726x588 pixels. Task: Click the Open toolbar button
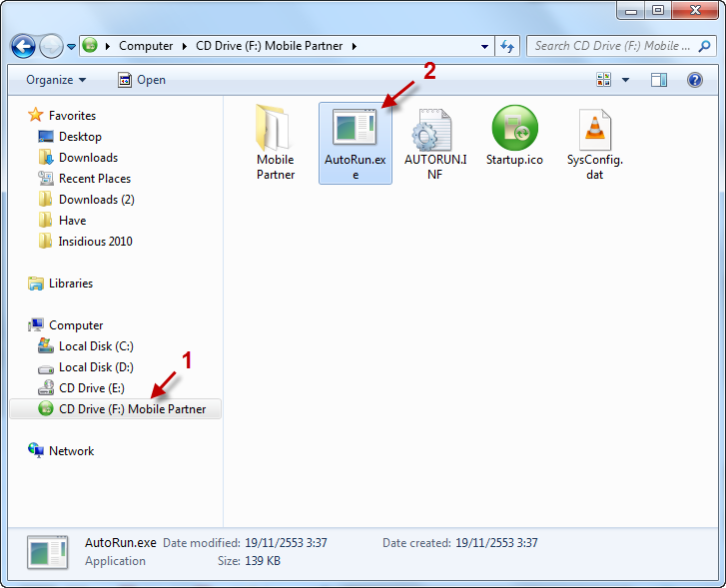pyautogui.click(x=142, y=80)
